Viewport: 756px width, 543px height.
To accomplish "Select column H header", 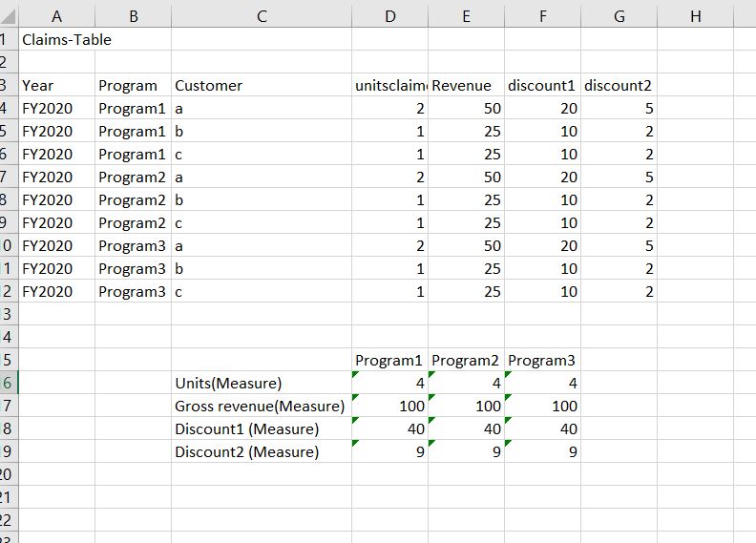I will 695,17.
